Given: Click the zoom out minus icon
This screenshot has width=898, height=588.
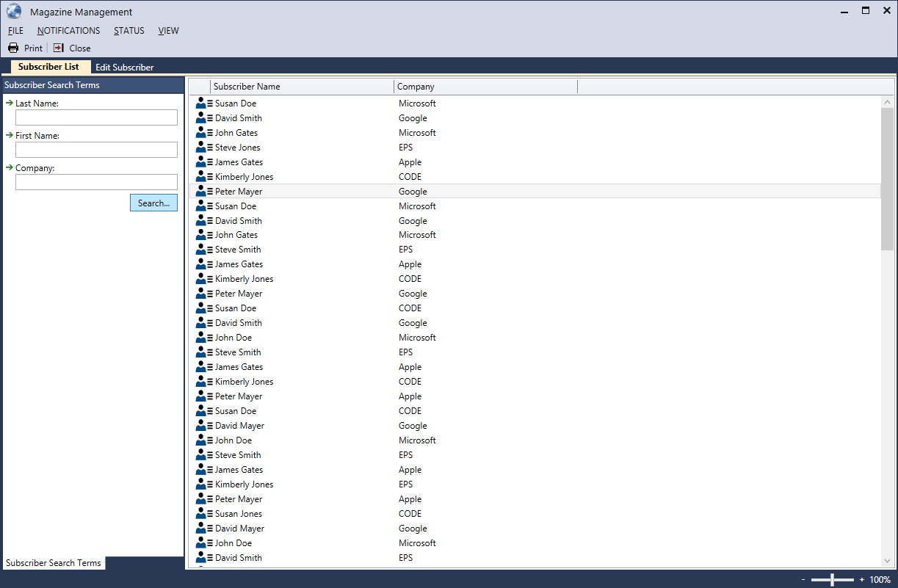Looking at the screenshot, I should tap(803, 580).
